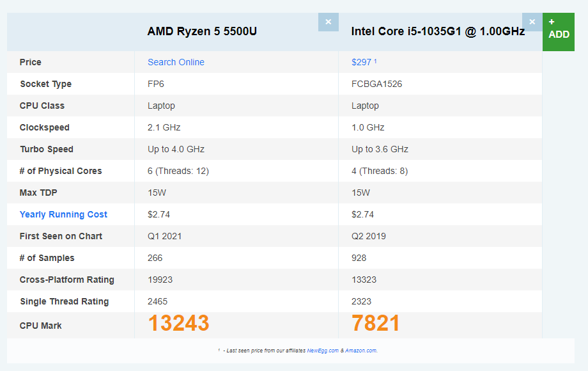
Task: Select the 13243 CPU Mark score
Action: point(178,324)
